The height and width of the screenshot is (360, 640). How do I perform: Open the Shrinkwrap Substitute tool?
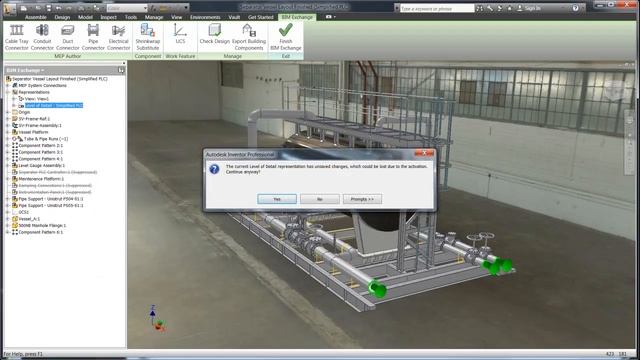(148, 37)
